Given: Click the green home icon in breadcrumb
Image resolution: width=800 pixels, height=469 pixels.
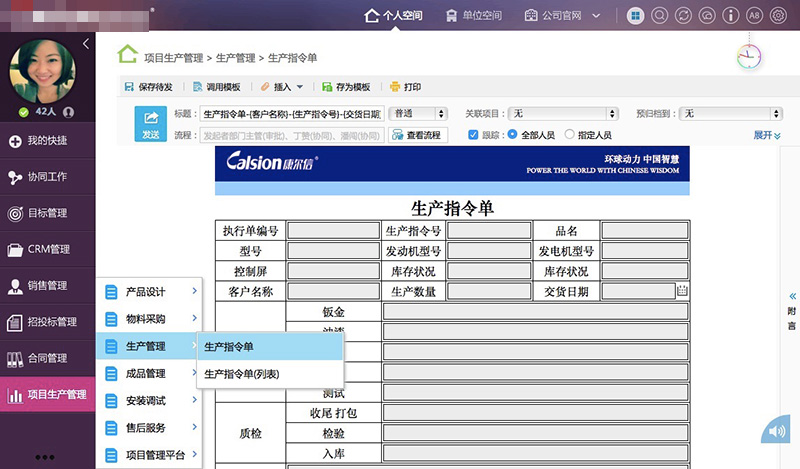Looking at the screenshot, I should pos(127,55).
